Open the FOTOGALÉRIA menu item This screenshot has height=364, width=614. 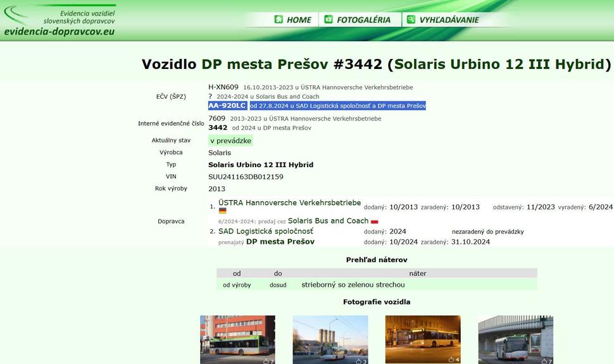(363, 20)
